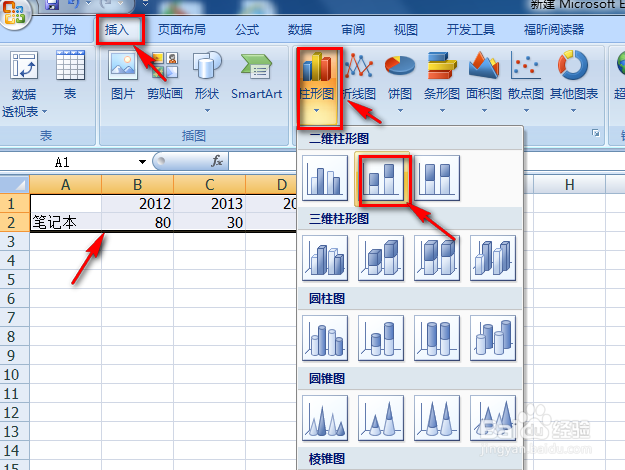Expand the Name Box dropdown arrow
This screenshot has height=470, width=625.
click(142, 162)
